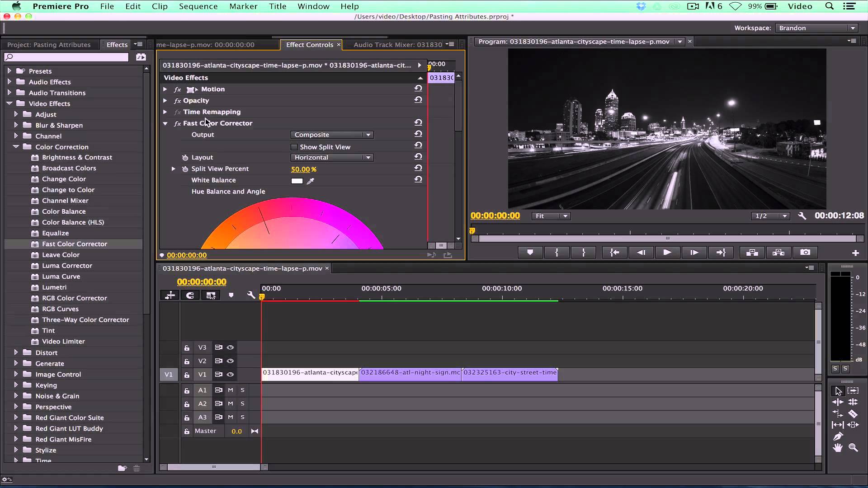
Task: Open timeline wrench display settings
Action: [x=251, y=296]
